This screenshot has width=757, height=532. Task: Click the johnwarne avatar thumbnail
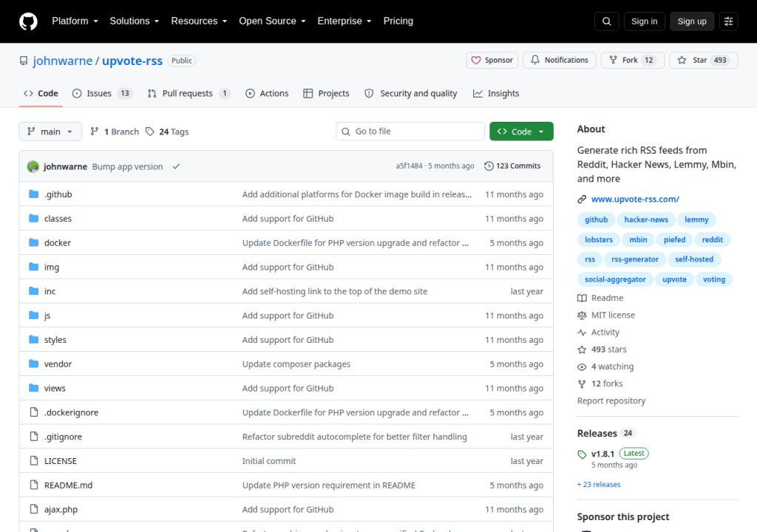33,166
